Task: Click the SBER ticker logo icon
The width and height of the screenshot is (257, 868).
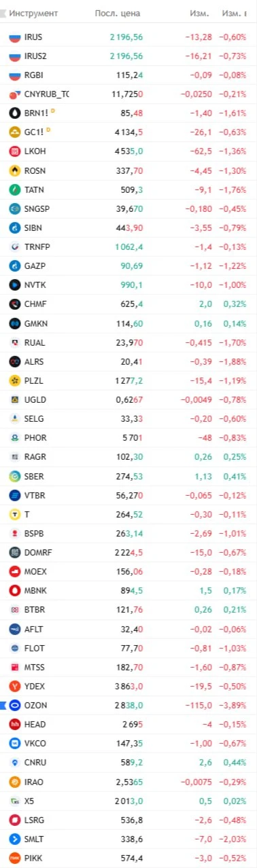Action: tap(15, 476)
